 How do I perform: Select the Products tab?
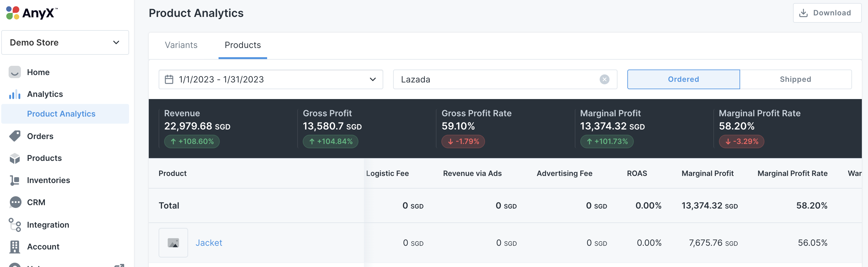243,45
